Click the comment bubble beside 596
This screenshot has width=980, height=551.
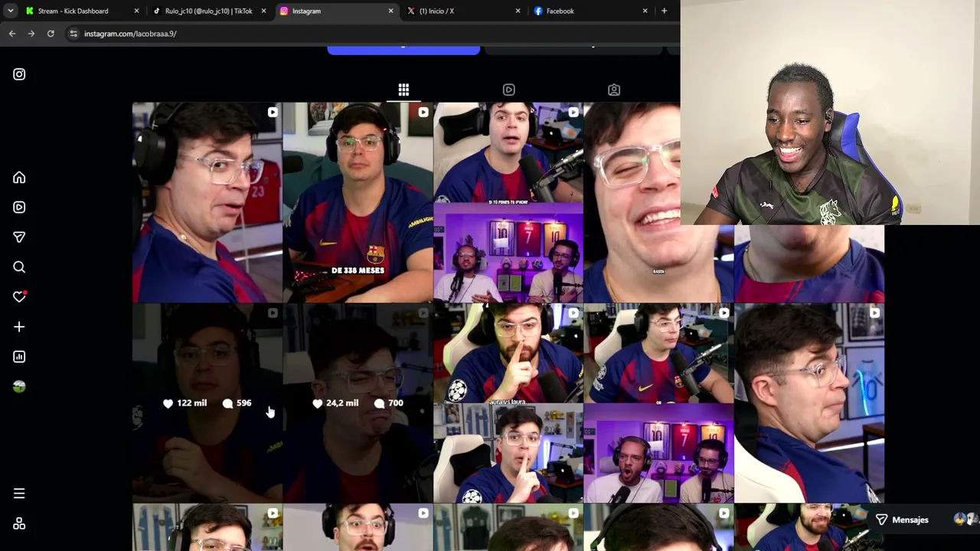227,403
